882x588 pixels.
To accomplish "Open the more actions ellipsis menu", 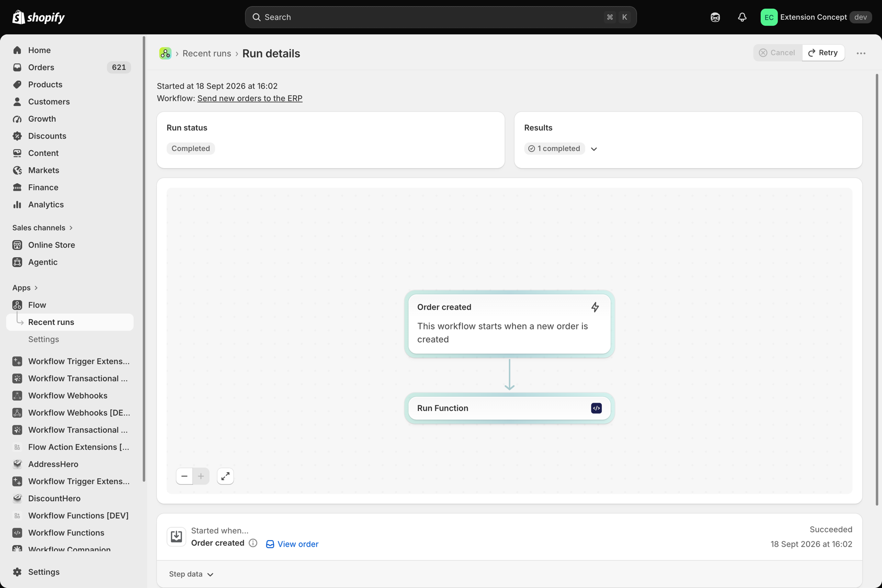I will pyautogui.click(x=861, y=53).
